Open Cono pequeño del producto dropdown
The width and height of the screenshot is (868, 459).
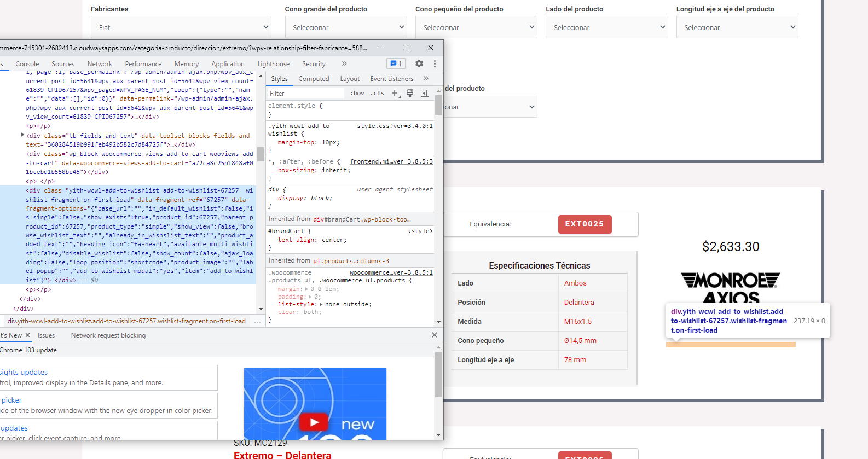(x=476, y=27)
